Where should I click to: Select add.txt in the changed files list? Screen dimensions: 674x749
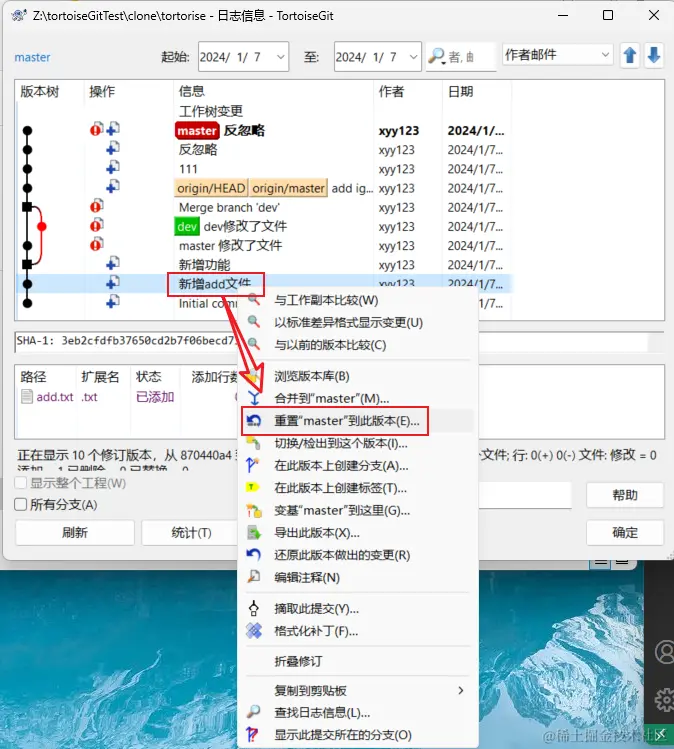(x=55, y=397)
